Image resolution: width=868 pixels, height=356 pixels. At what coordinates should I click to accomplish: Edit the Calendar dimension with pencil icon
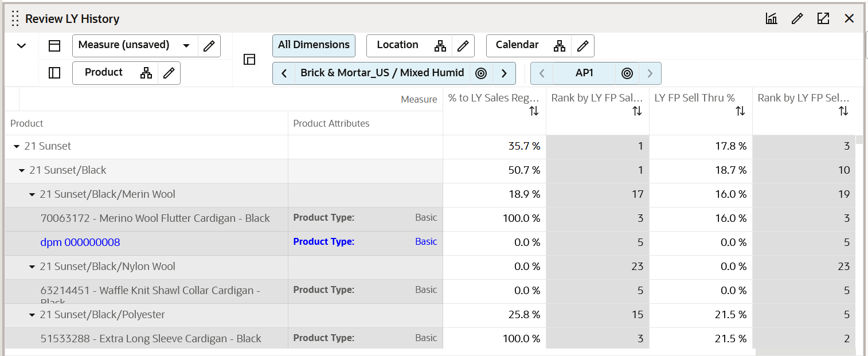(x=582, y=46)
